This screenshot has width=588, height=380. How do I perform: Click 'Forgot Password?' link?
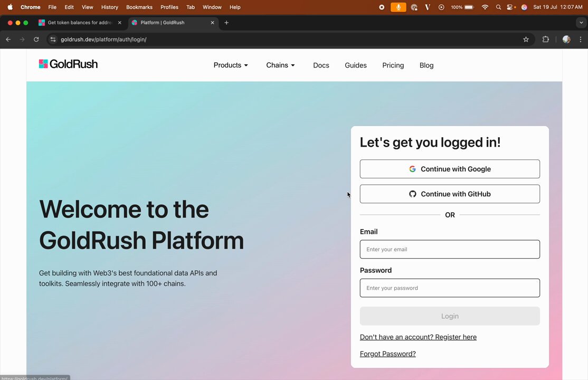(x=388, y=354)
